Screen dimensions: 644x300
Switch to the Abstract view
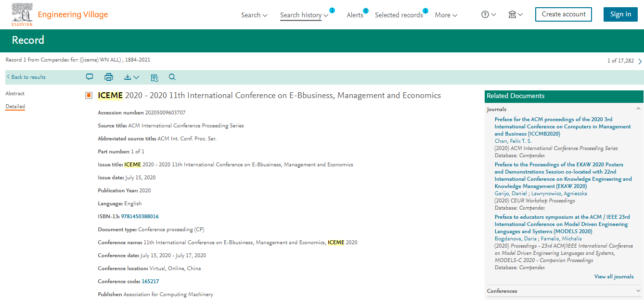coord(15,93)
